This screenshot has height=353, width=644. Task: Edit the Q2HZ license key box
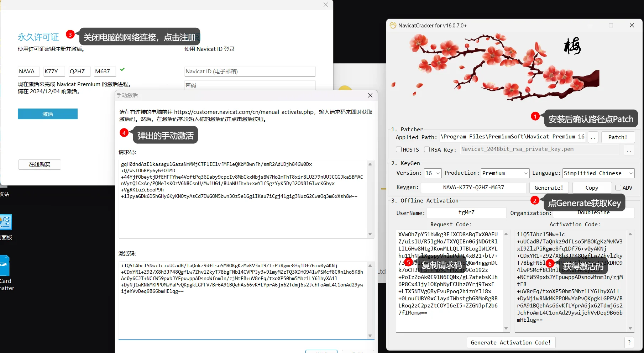coord(80,71)
